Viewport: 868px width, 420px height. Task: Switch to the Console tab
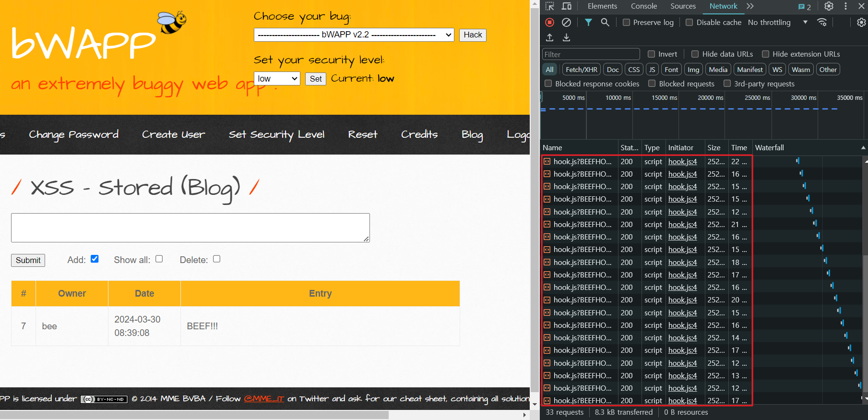click(x=644, y=6)
